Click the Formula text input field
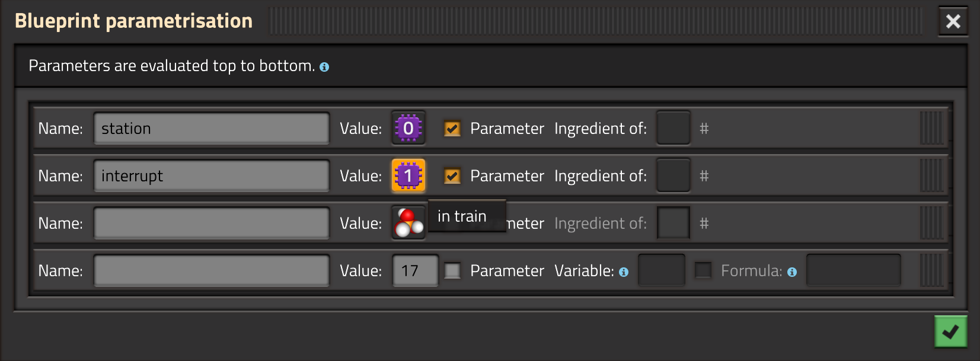 [854, 270]
